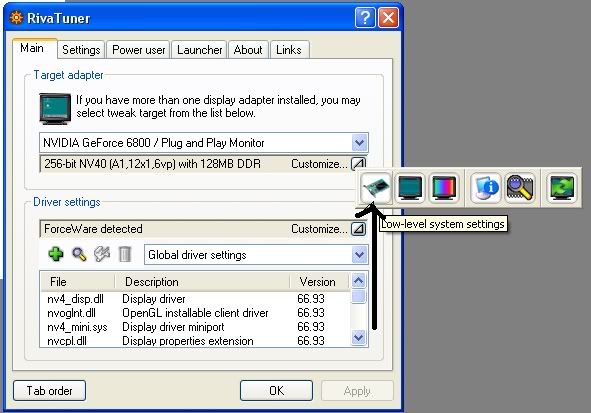Click the magnifier hardware monitoring icon
The width and height of the screenshot is (591, 413).
click(520, 188)
